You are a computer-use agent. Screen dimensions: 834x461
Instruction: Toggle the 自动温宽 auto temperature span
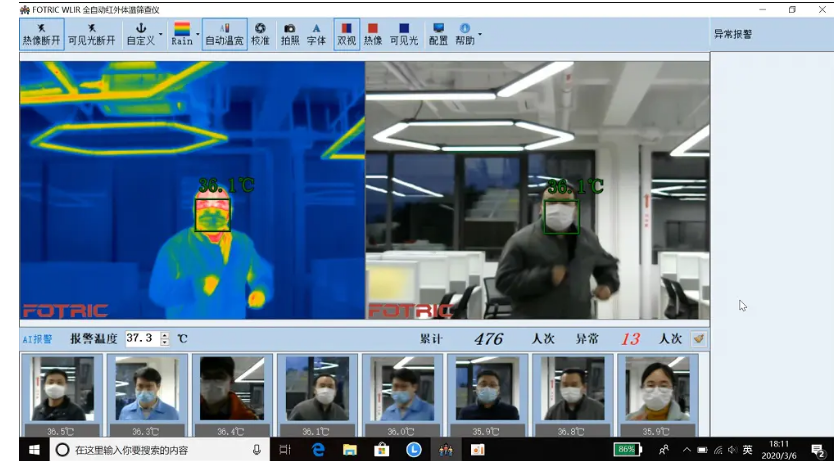(224, 33)
